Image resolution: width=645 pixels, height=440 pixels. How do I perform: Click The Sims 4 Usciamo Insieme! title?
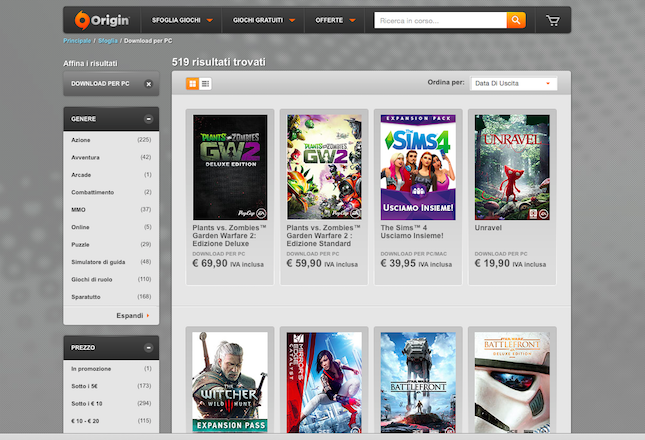(x=412, y=232)
